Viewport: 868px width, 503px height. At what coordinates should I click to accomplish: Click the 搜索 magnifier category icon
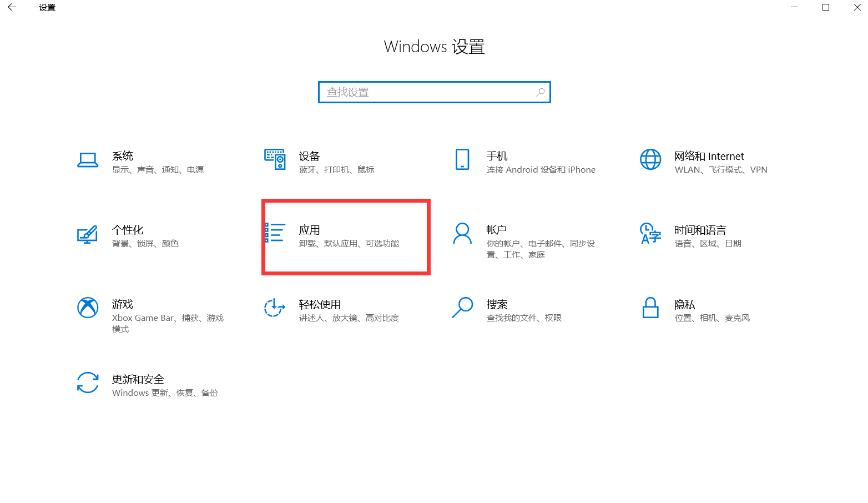[x=462, y=308]
